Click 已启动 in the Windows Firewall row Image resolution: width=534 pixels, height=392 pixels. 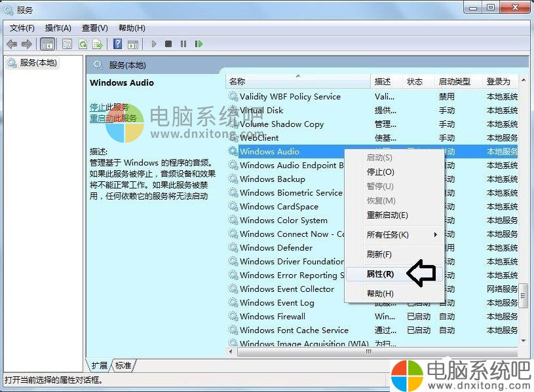click(419, 316)
